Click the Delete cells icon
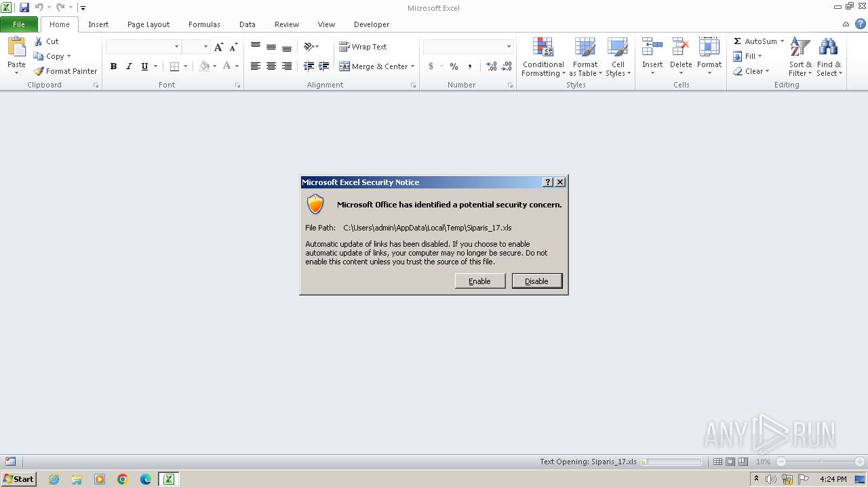 click(681, 47)
